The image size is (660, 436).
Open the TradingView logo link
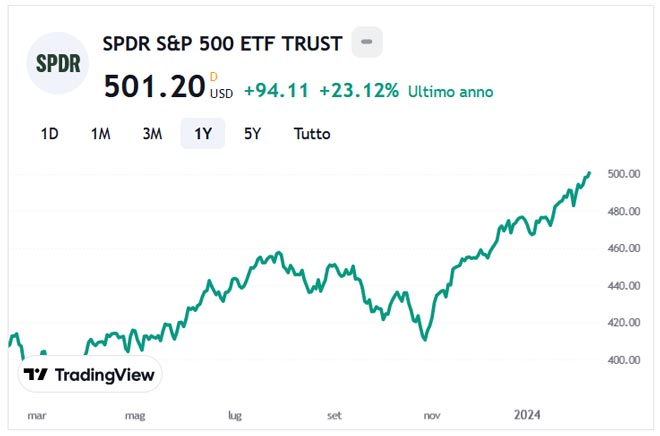click(90, 375)
